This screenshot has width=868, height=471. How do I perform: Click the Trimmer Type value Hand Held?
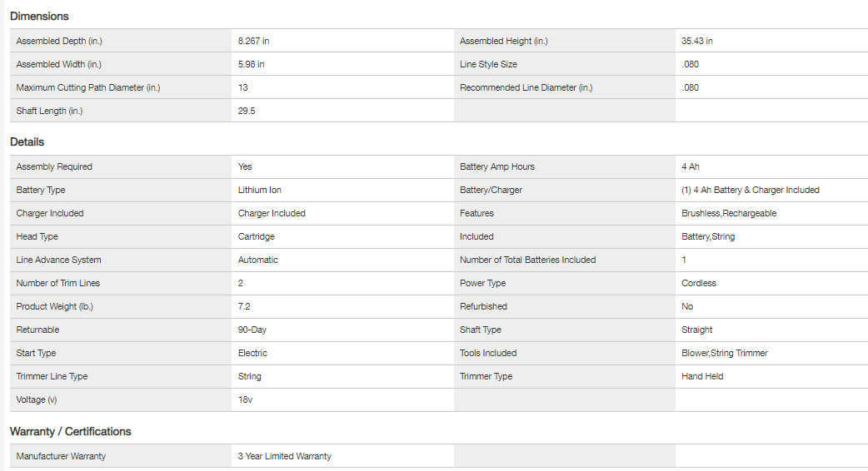(x=702, y=376)
